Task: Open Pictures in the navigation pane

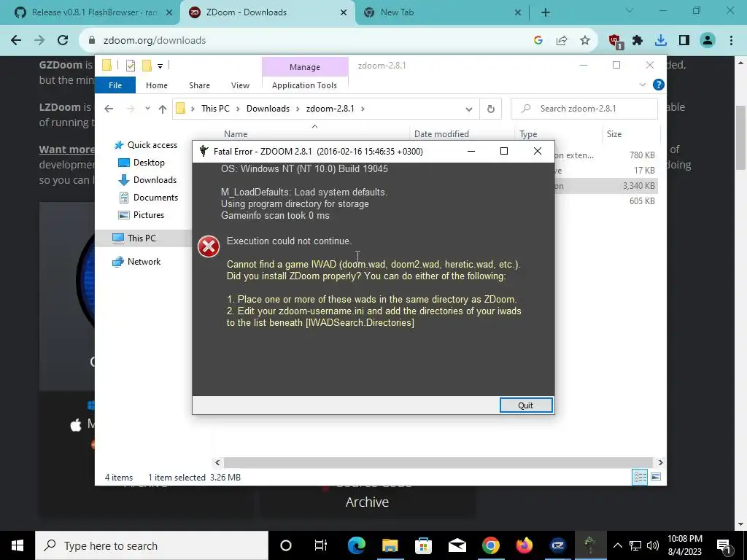Action: pyautogui.click(x=149, y=215)
